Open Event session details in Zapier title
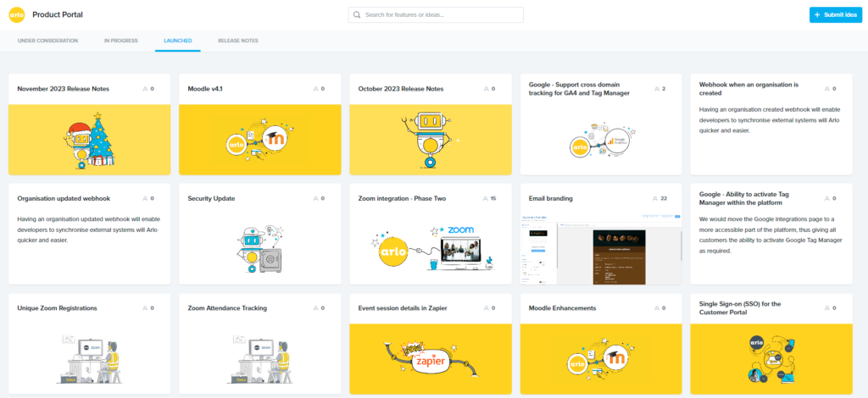Image resolution: width=868 pixels, height=398 pixels. [x=403, y=308]
